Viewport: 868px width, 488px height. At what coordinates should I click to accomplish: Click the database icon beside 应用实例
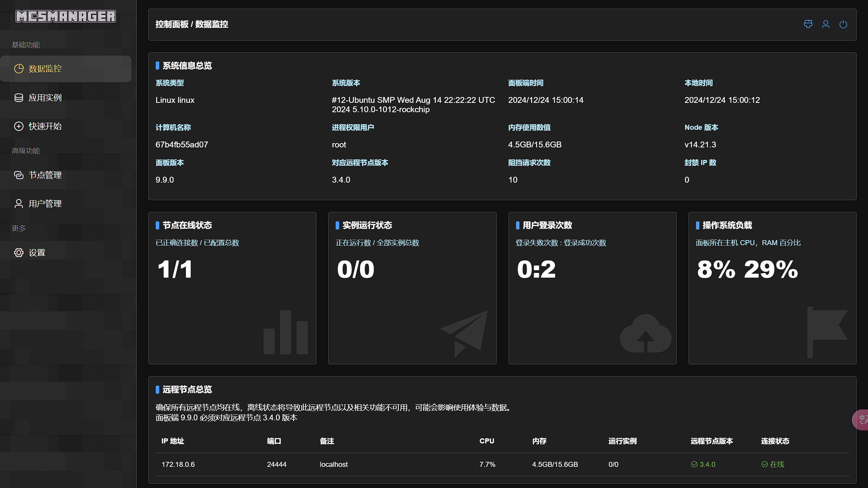(x=19, y=98)
